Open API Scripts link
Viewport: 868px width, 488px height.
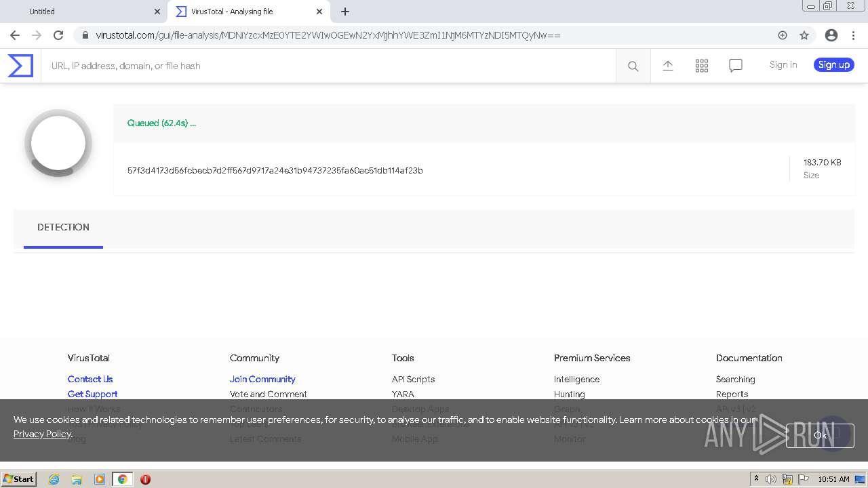413,380
